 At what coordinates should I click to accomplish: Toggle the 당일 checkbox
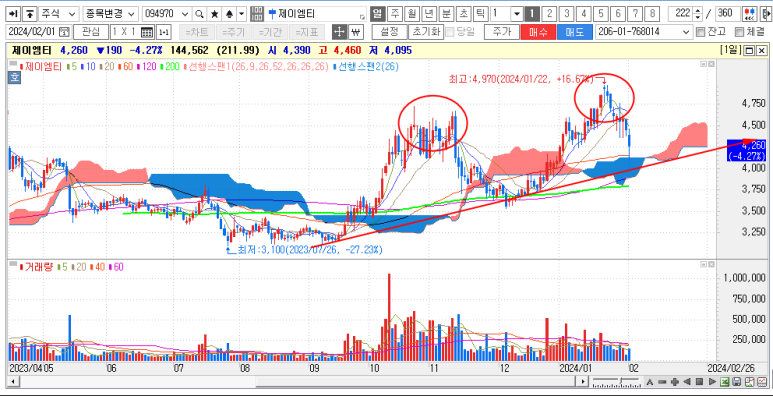click(449, 33)
